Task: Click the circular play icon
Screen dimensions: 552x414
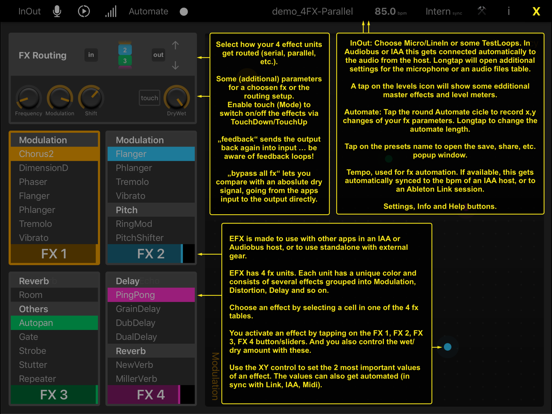Action: (x=84, y=11)
